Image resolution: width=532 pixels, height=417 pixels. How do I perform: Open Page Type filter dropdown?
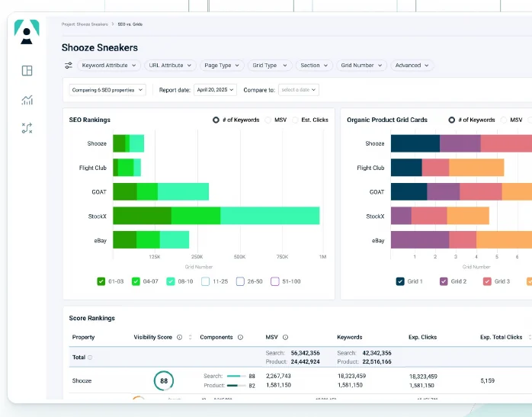(222, 65)
